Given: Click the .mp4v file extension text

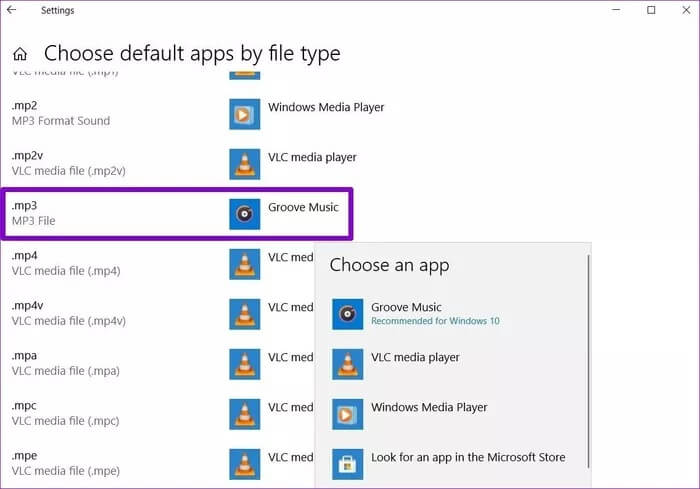Looking at the screenshot, I should (x=27, y=306).
